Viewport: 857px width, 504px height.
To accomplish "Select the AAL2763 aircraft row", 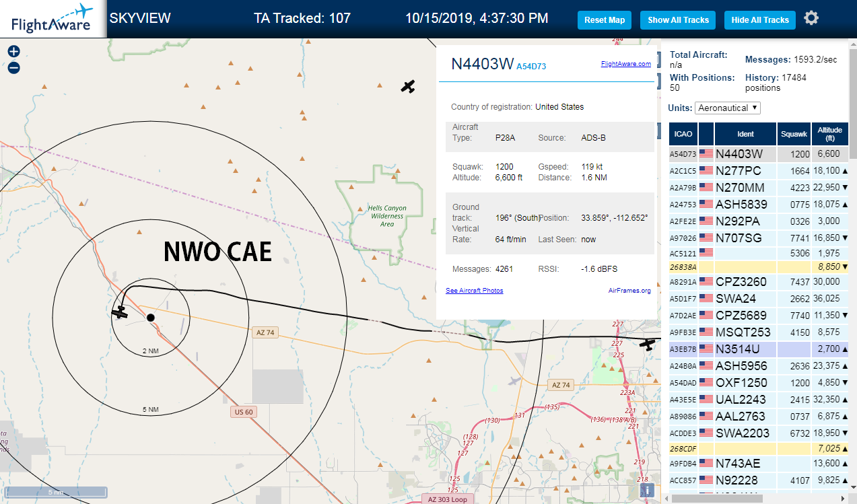I will (759, 417).
